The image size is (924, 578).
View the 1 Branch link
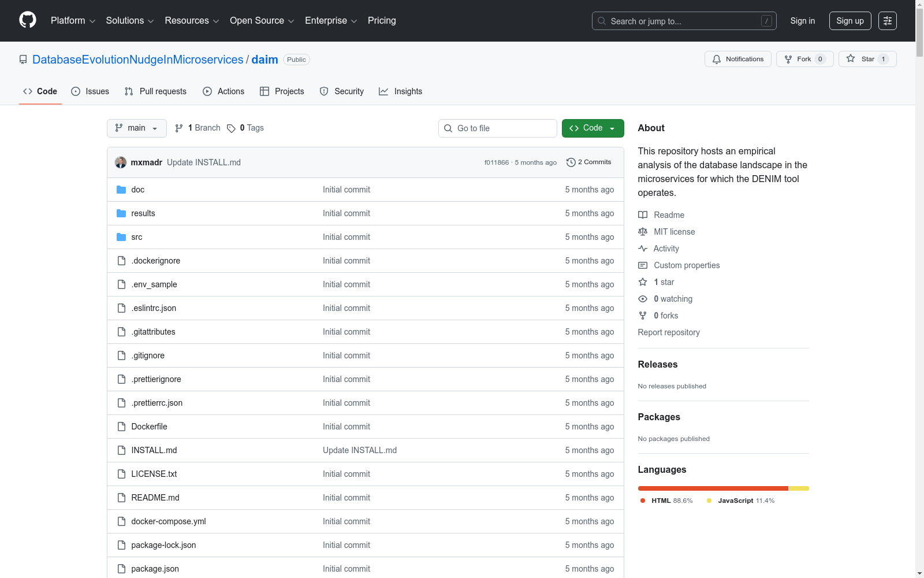(x=198, y=128)
